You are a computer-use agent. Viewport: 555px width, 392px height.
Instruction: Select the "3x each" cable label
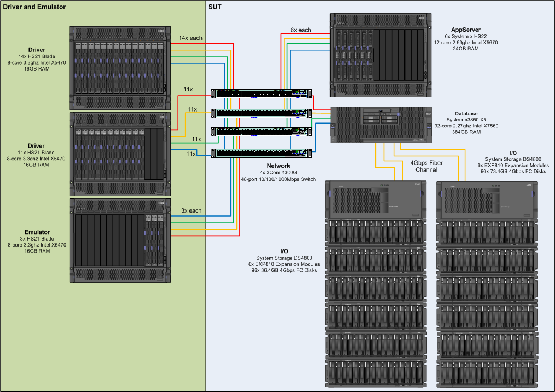coord(192,210)
